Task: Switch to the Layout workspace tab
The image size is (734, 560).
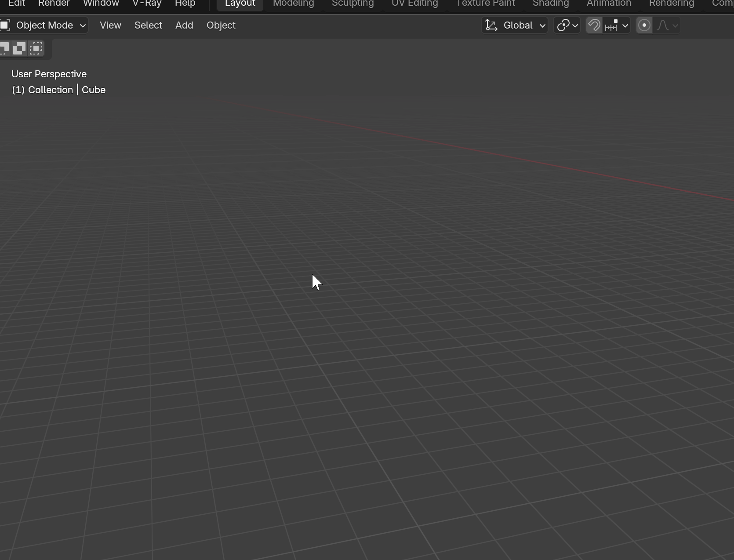Action: click(x=240, y=4)
